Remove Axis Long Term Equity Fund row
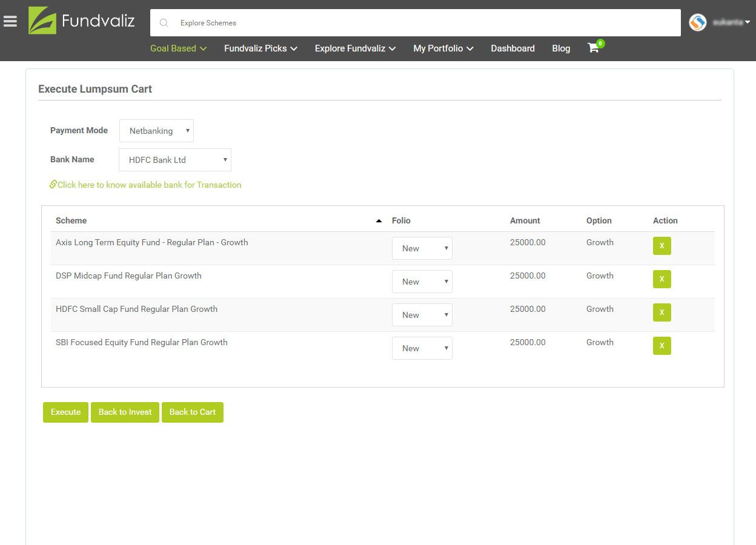The image size is (756, 545). (x=662, y=246)
